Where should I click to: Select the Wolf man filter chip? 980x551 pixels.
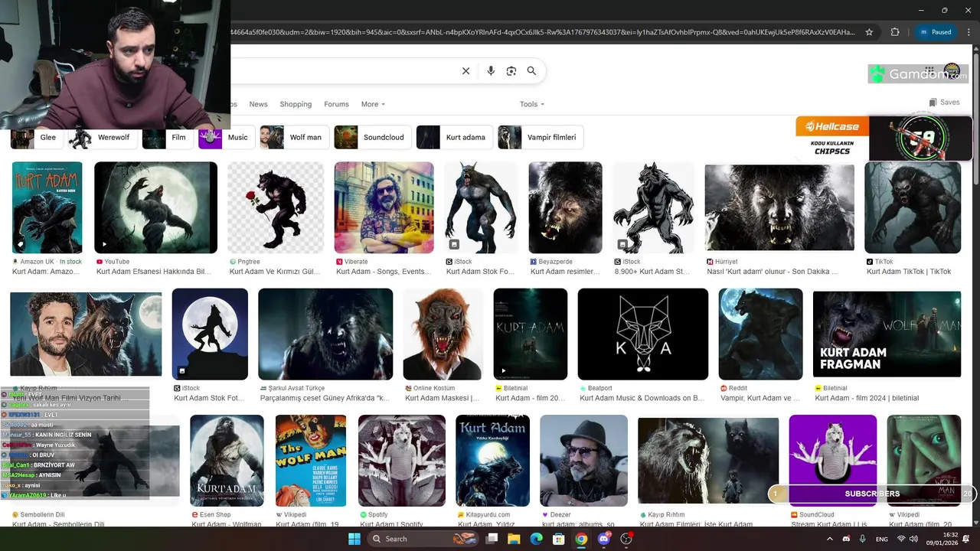294,138
